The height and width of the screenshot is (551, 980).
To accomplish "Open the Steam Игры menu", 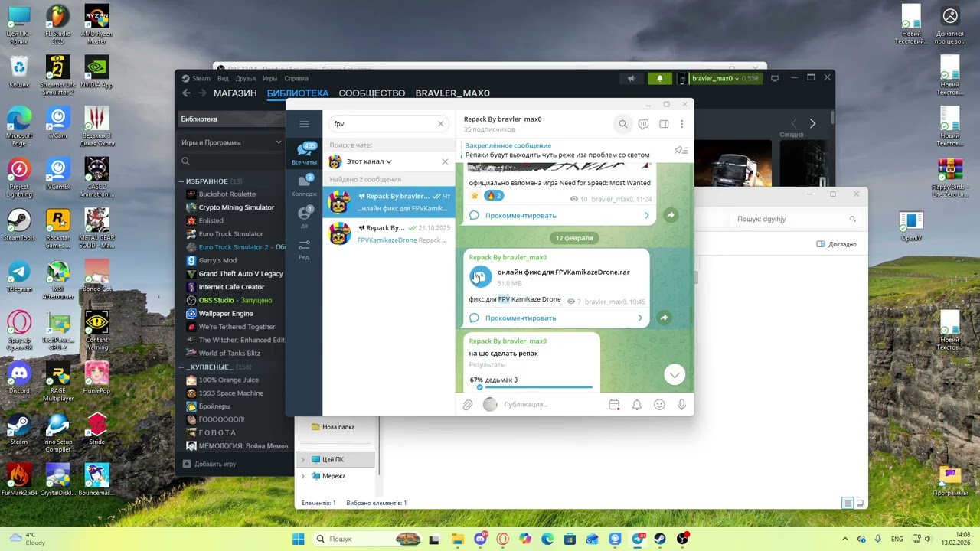I will pos(270,78).
